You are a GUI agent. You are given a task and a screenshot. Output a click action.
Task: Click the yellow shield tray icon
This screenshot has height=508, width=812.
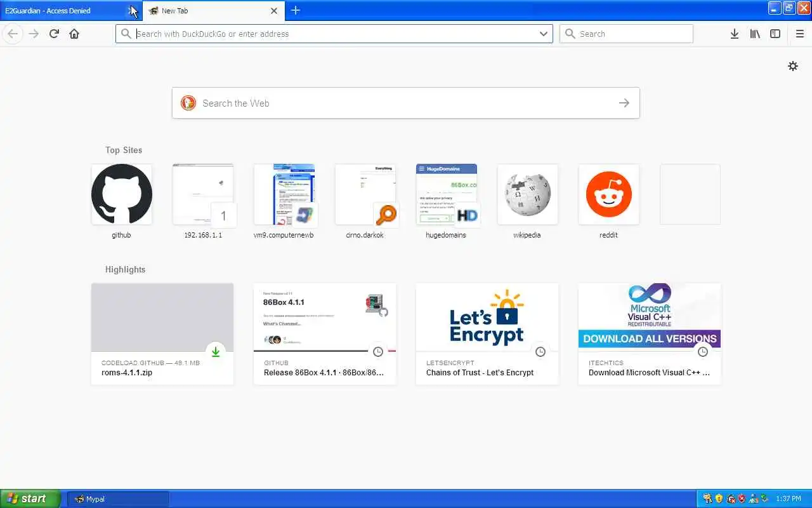pyautogui.click(x=719, y=498)
